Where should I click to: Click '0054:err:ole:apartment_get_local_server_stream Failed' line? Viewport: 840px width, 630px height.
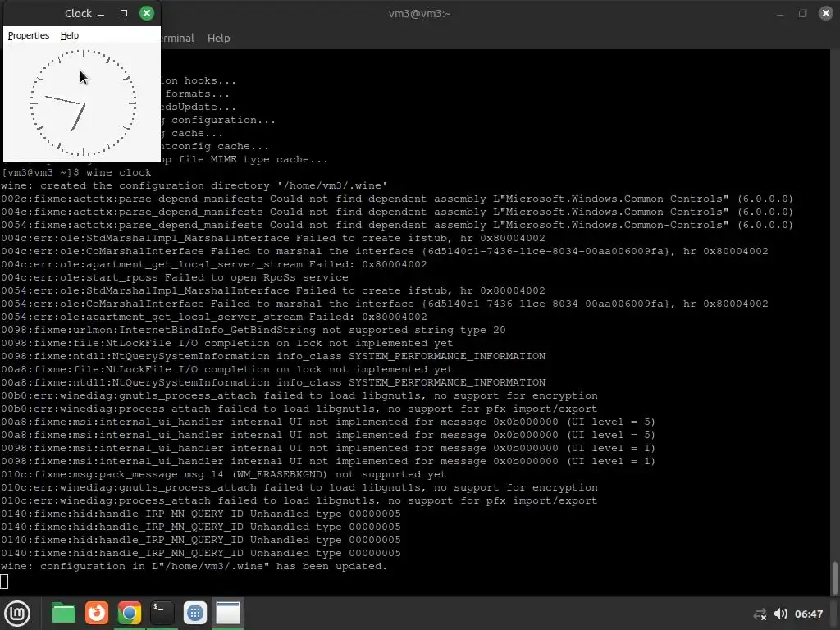tap(214, 317)
